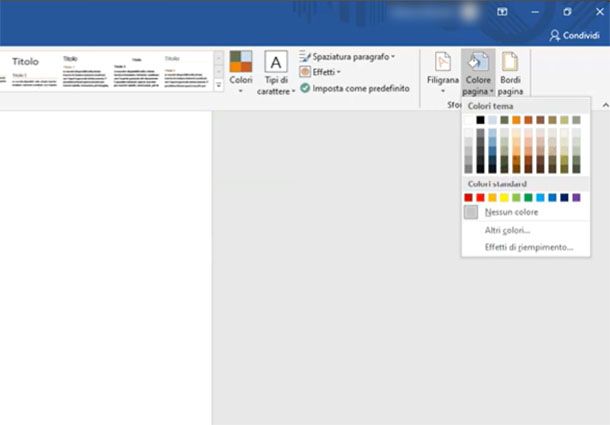Screen dimensions: 610x425
Task: Choose the dark navy standard color
Action: click(564, 198)
